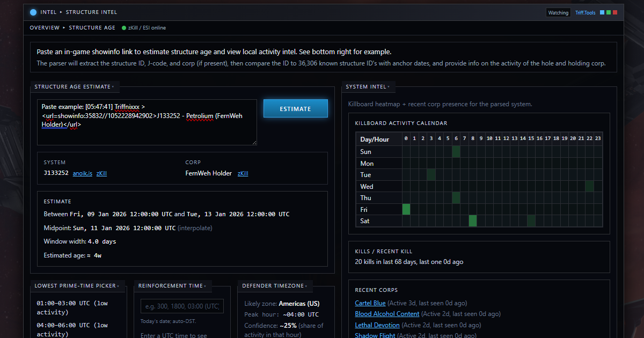
Task: Open the Blood Alcohol Content corp link
Action: 387,314
